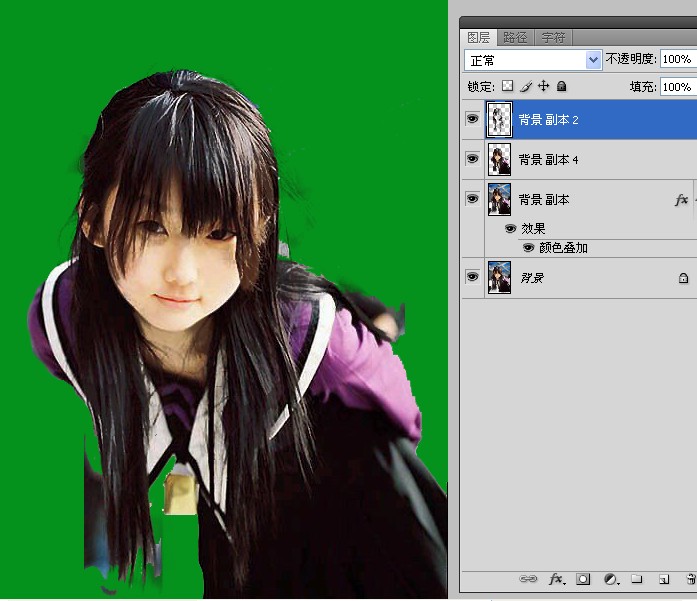Screen dimensions: 697x601
Task: Select the 背景 副本 layer name
Action: (x=544, y=200)
